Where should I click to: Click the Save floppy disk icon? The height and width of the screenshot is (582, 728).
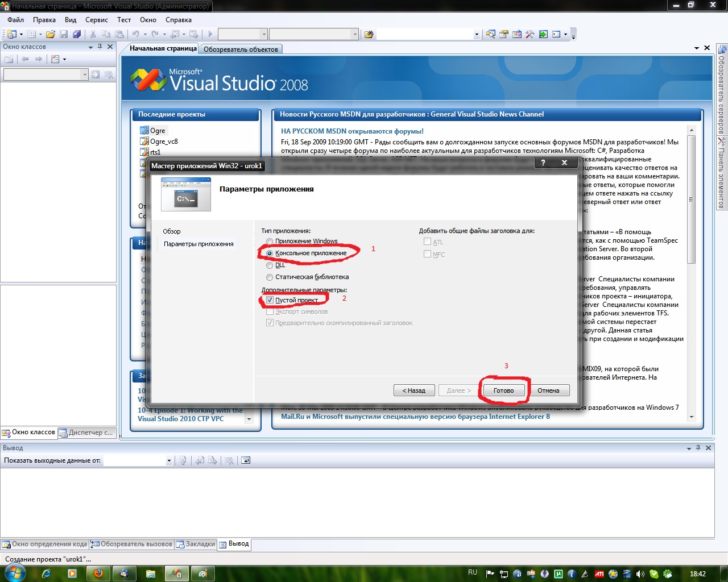[64, 34]
